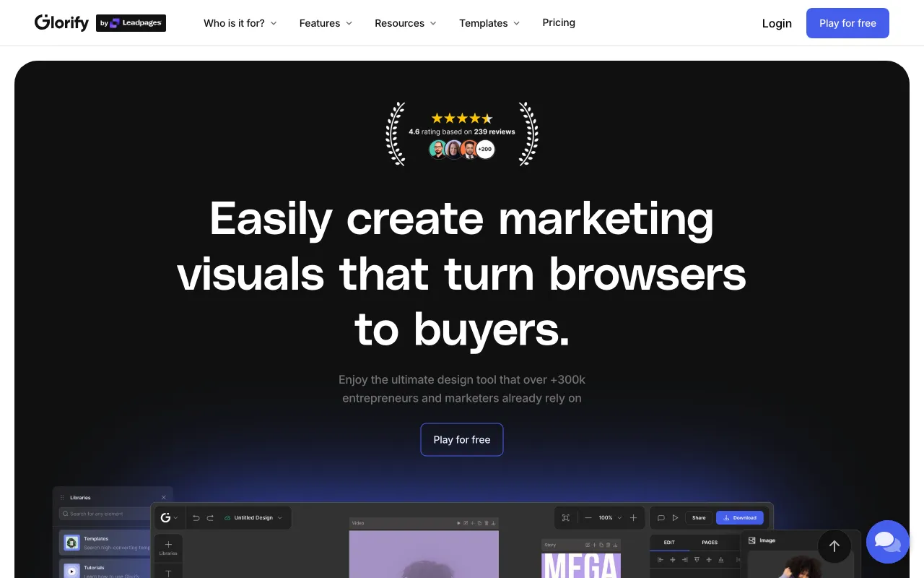924x578 pixels.
Task: Click the scroll-to-top arrow button
Action: point(834,546)
